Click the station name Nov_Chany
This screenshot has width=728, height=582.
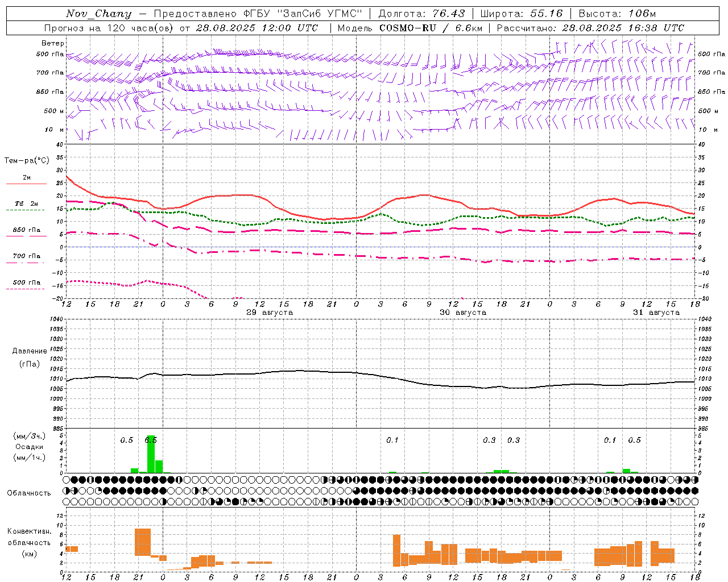pos(98,14)
